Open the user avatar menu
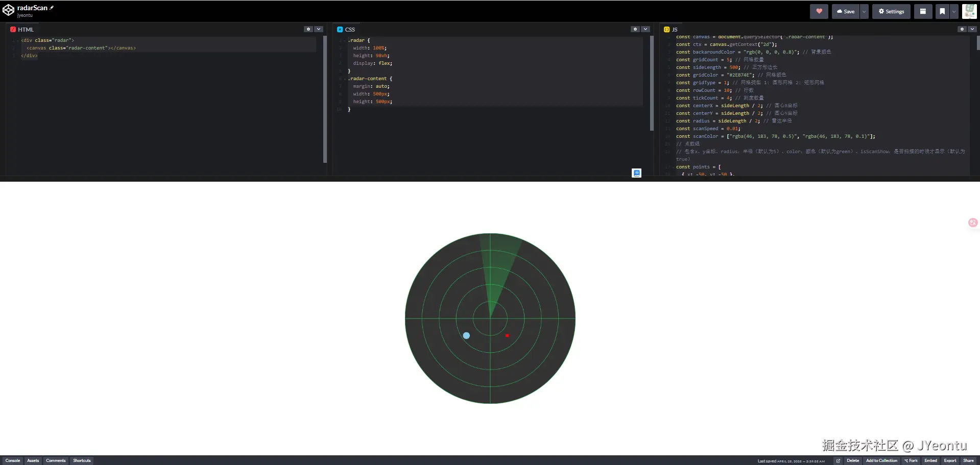The image size is (980, 465). pyautogui.click(x=969, y=11)
